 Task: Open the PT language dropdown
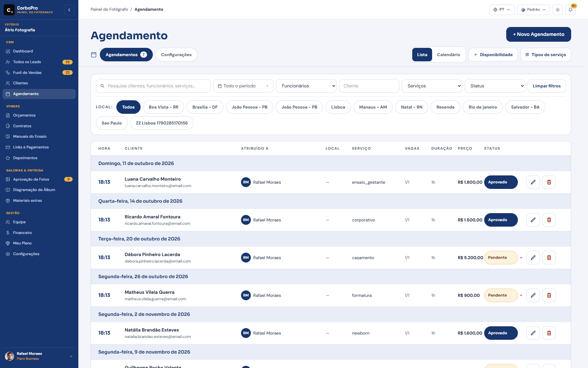click(502, 10)
